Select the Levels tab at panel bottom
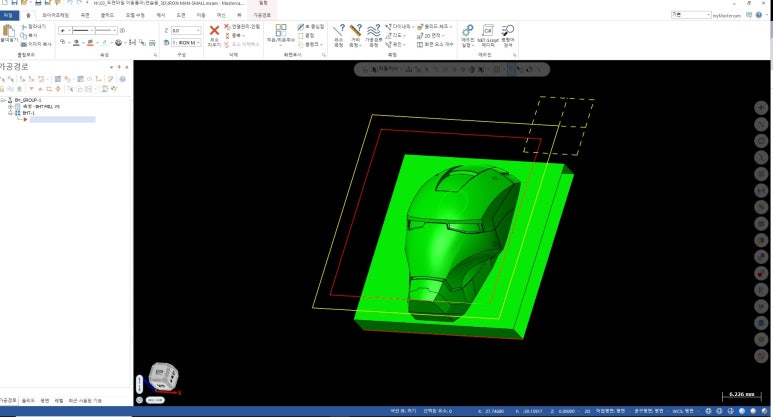The image size is (773, 417). pyautogui.click(x=59, y=401)
